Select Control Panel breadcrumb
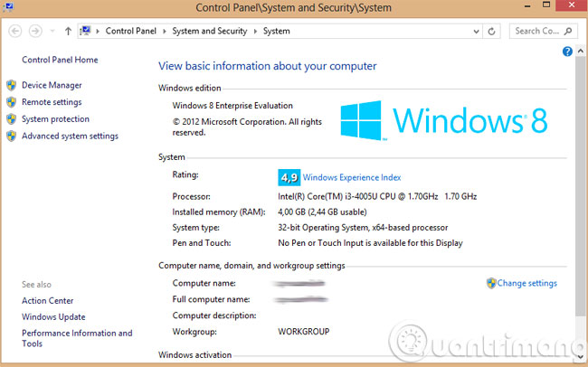The image size is (588, 367). pyautogui.click(x=130, y=31)
